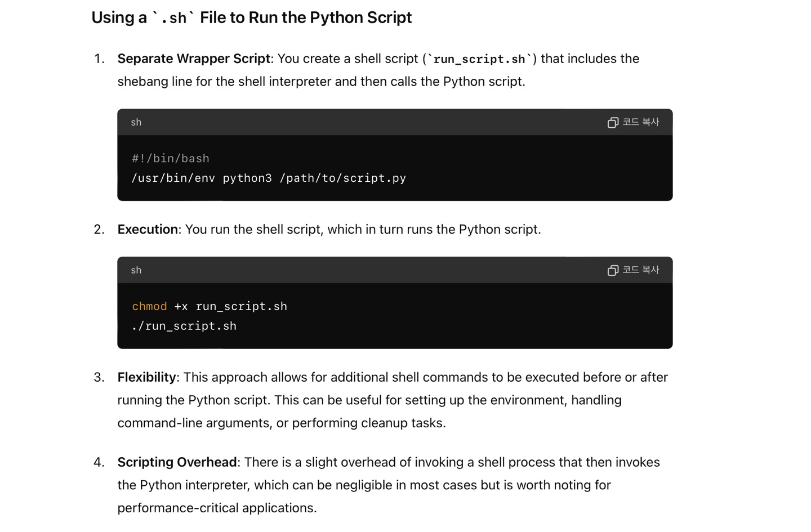Click the #!/bin/bash shebang line
Screen dimensions: 811x532
[171, 159]
